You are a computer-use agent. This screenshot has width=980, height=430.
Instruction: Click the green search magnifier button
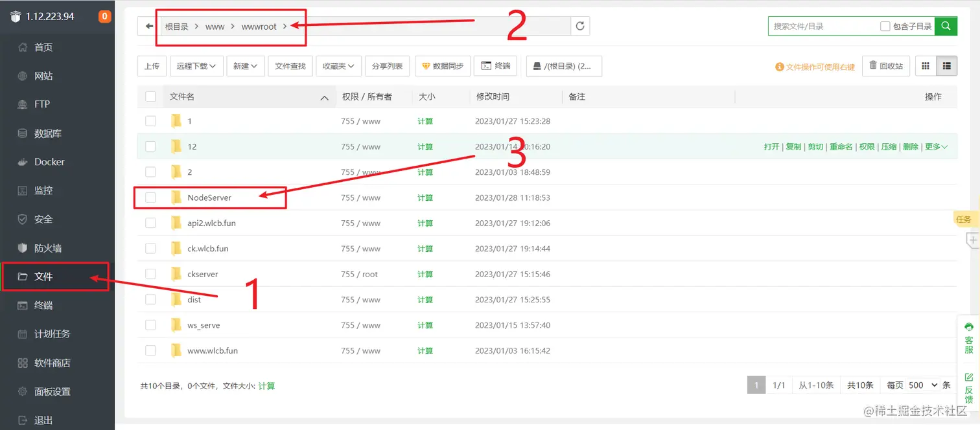pyautogui.click(x=946, y=26)
